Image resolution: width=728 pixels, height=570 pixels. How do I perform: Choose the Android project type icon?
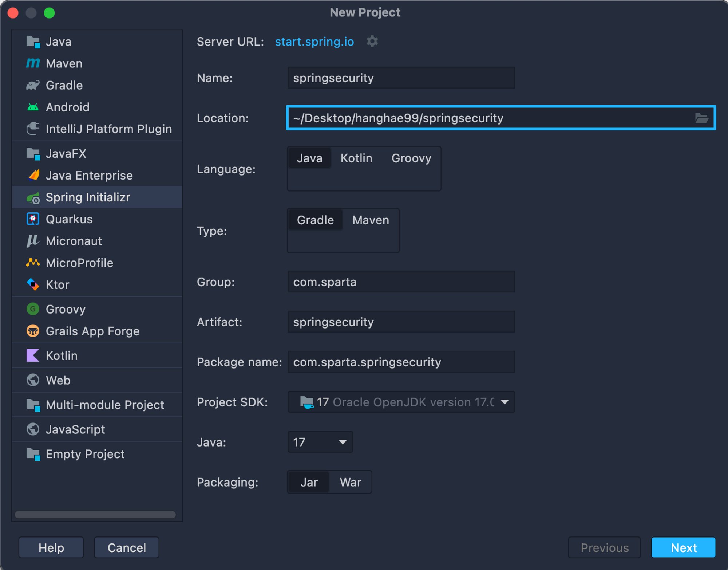[x=33, y=107]
